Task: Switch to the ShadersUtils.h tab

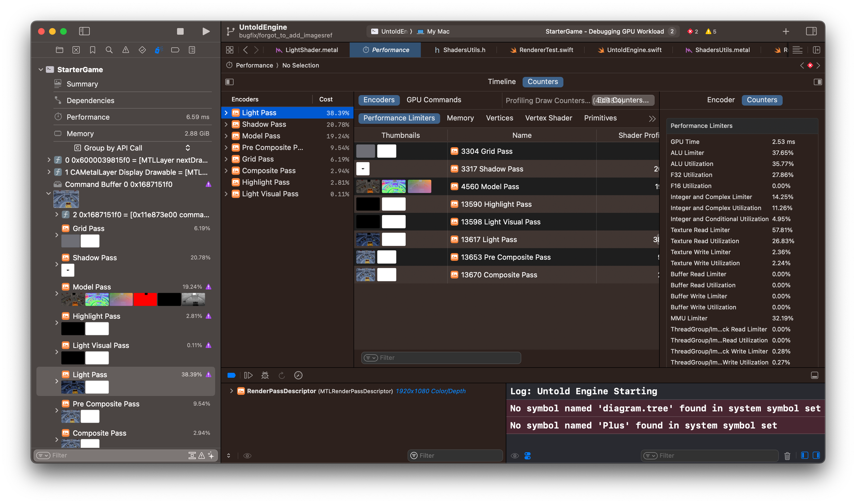Action: (460, 50)
